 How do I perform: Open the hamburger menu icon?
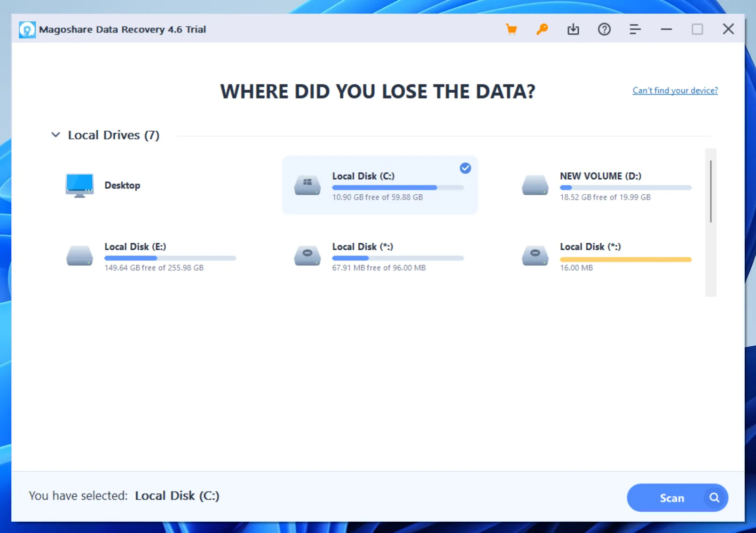point(635,29)
